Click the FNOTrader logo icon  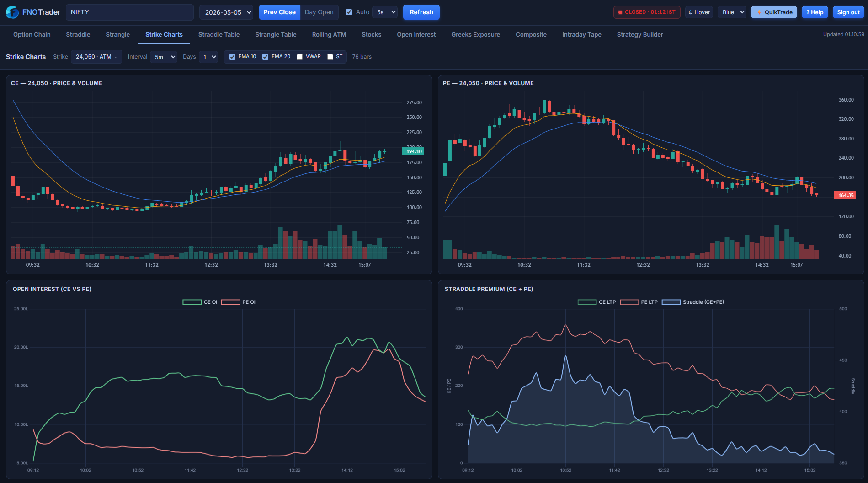pos(12,12)
